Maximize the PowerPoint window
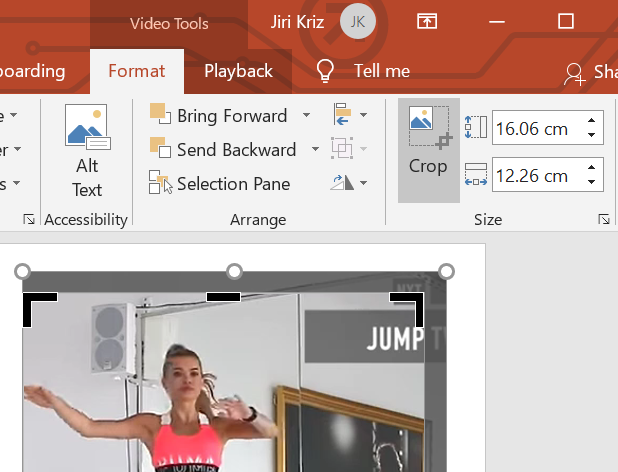 click(566, 21)
